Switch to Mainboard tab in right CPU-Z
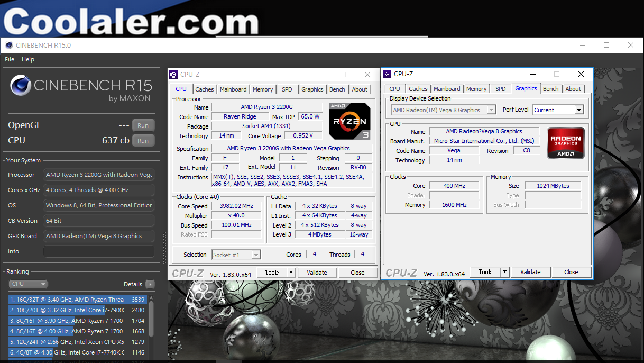 pos(447,89)
